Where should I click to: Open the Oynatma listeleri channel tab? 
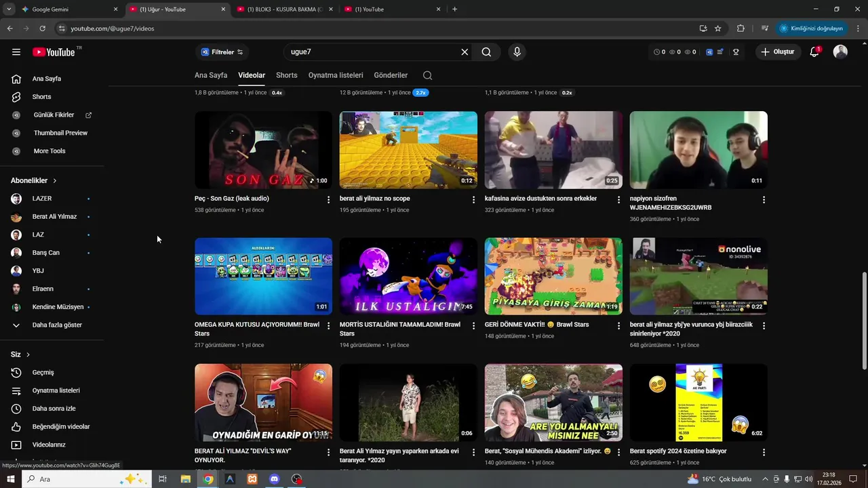tap(336, 75)
